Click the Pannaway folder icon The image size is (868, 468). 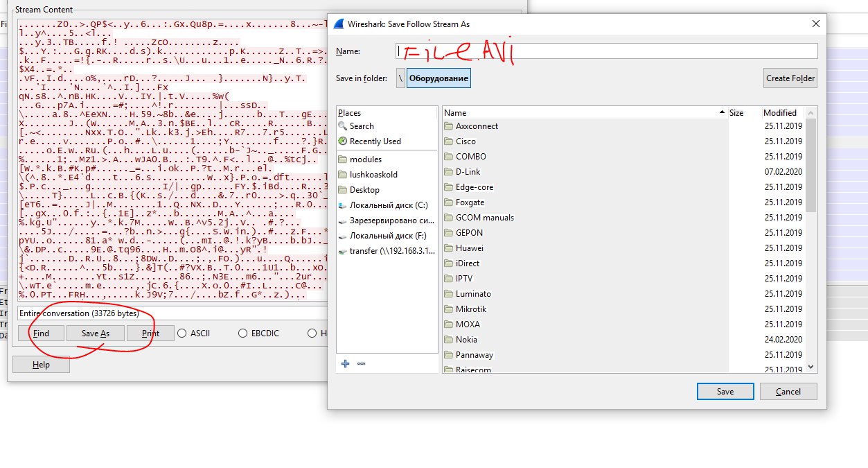(x=448, y=355)
